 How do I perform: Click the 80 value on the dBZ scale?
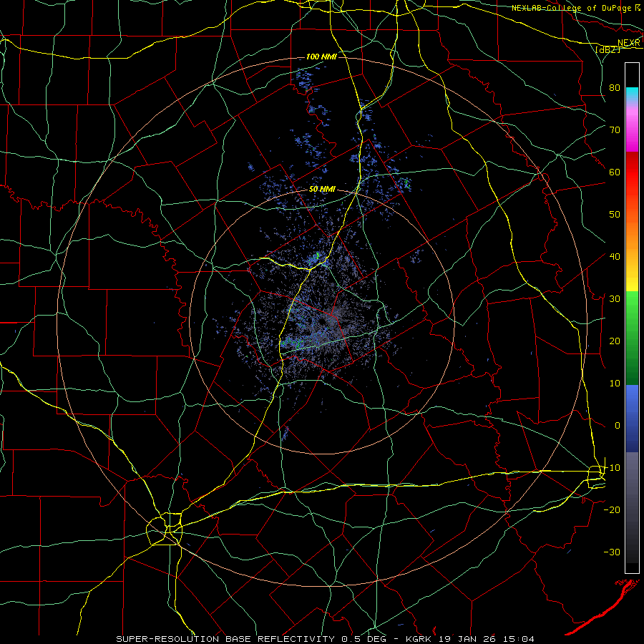(615, 88)
